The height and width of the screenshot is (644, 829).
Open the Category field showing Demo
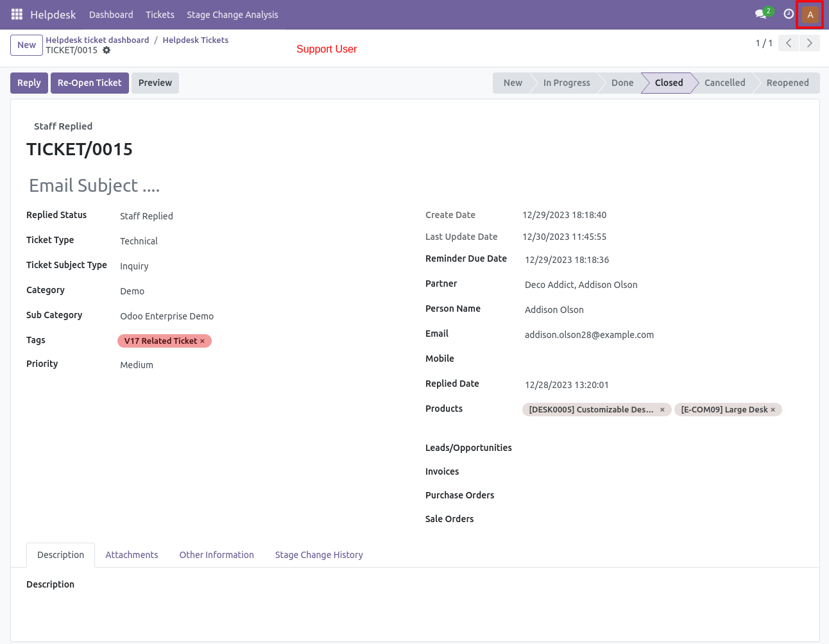click(263, 291)
